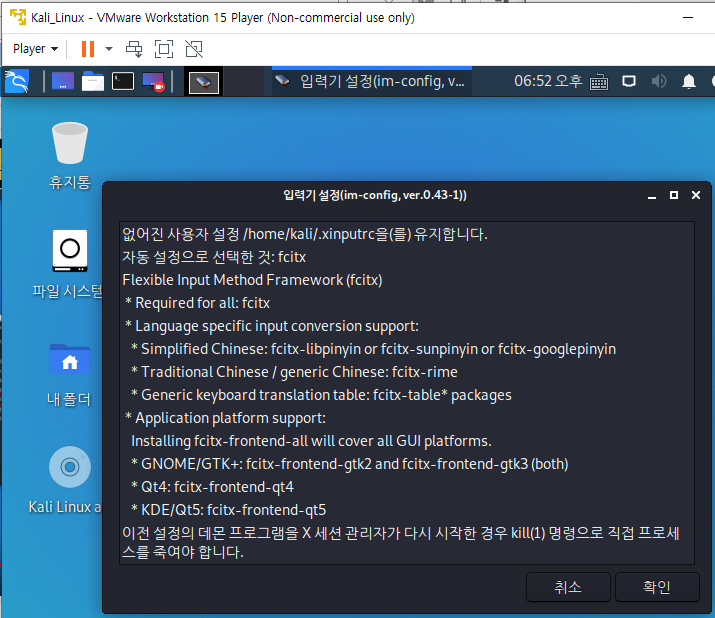
Task: Open the screen recorder panel icon
Action: coord(153,82)
